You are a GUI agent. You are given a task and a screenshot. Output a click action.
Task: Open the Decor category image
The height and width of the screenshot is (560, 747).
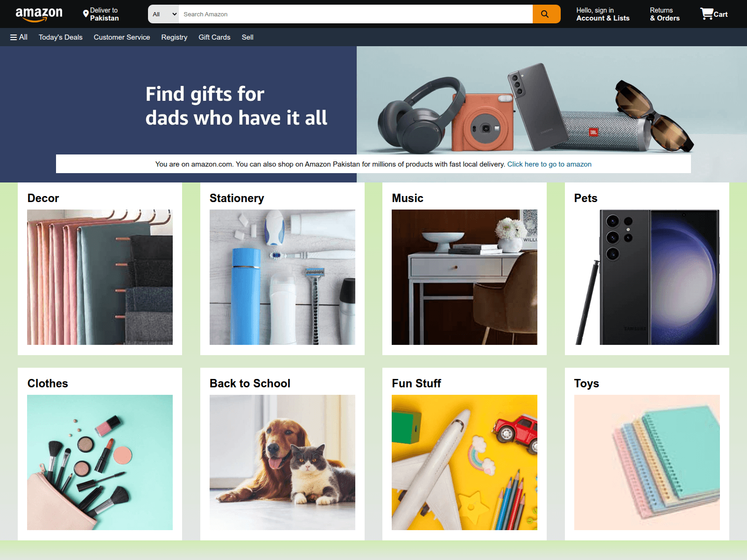point(100,277)
